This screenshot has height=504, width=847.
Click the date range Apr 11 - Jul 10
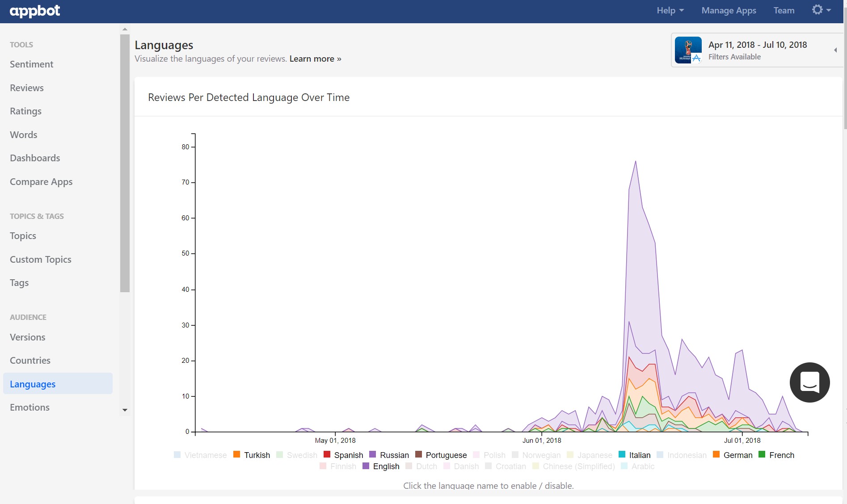758,45
